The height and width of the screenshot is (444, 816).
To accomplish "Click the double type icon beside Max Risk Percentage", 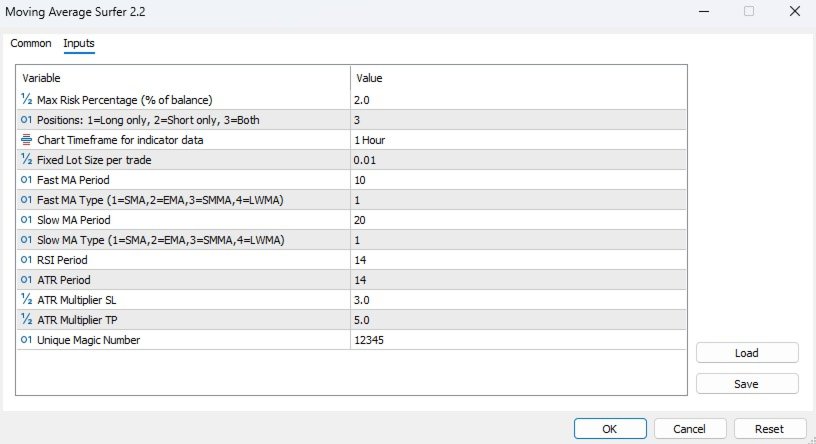I will click(26, 100).
